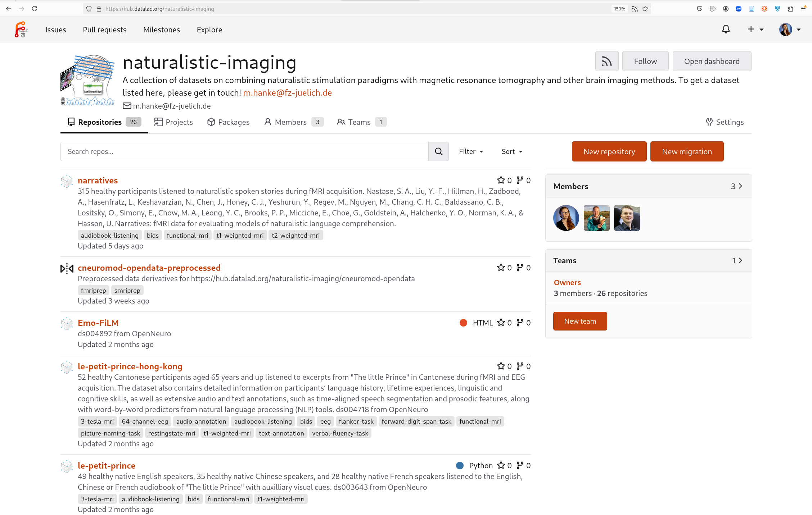Click the Forgejo logo home icon
The image size is (812, 515).
[x=21, y=29]
